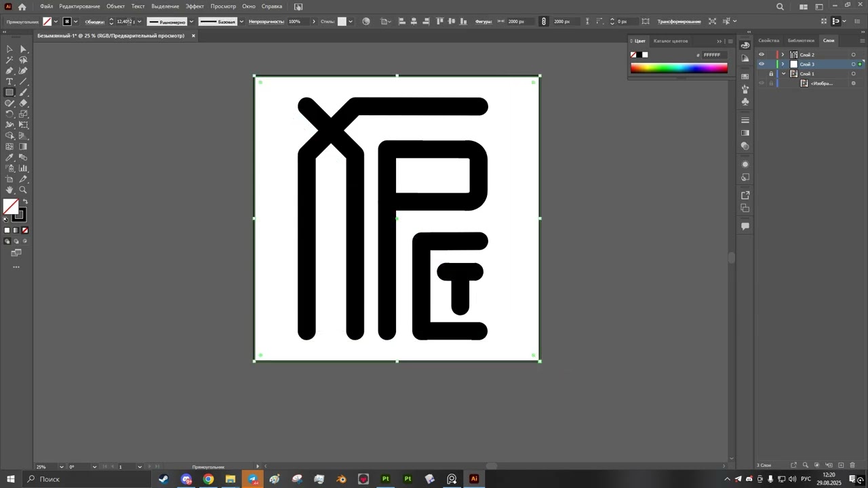The height and width of the screenshot is (488, 868).
Task: Select the Curvature tool
Action: click(x=23, y=70)
